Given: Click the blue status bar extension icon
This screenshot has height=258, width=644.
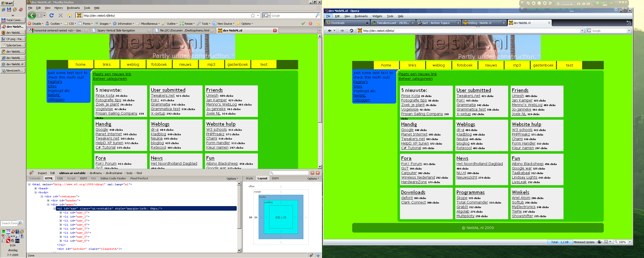Looking at the screenshot, I should (318, 255).
